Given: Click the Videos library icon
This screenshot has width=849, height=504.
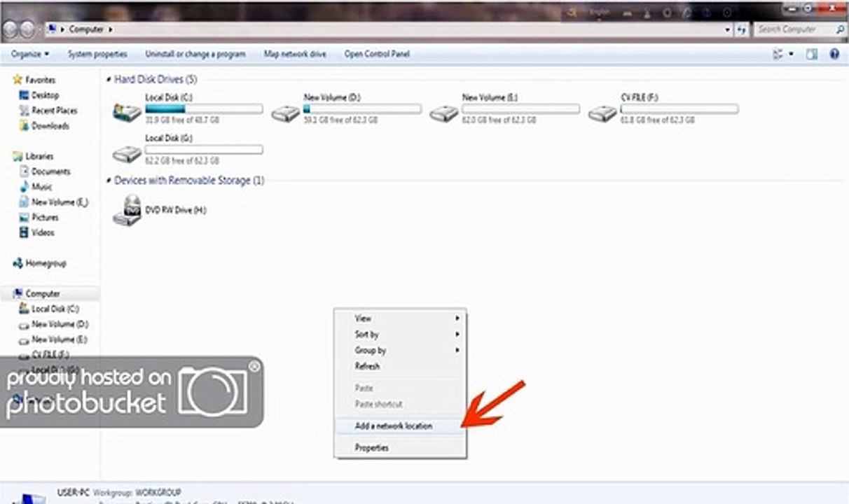Looking at the screenshot, I should (x=25, y=232).
